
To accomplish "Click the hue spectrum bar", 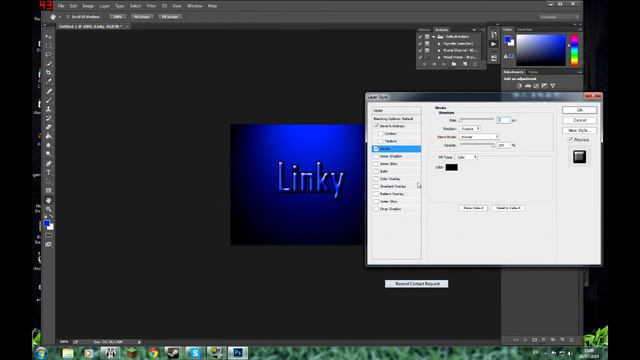I will tap(574, 50).
